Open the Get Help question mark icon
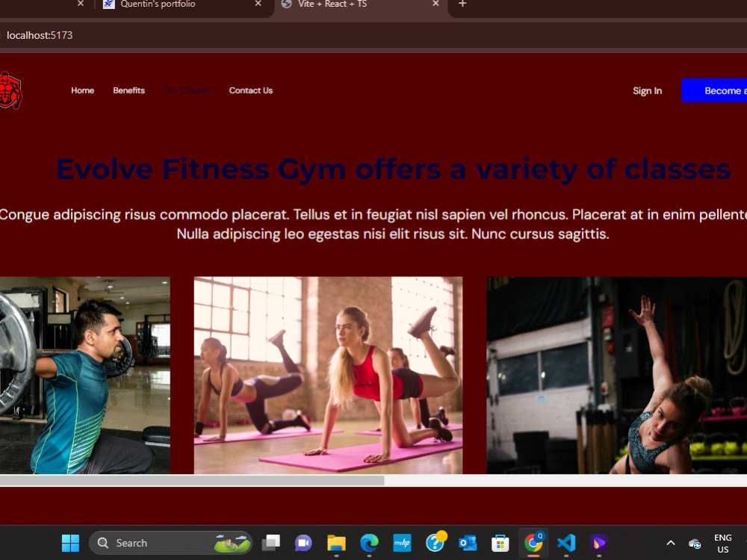The width and height of the screenshot is (747, 560). 436,542
